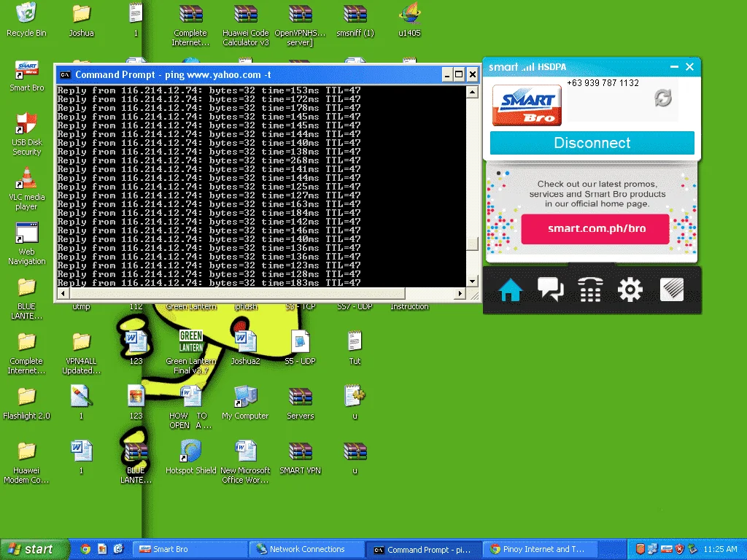Open the Complete Internet... folder on desktop

pos(27,354)
